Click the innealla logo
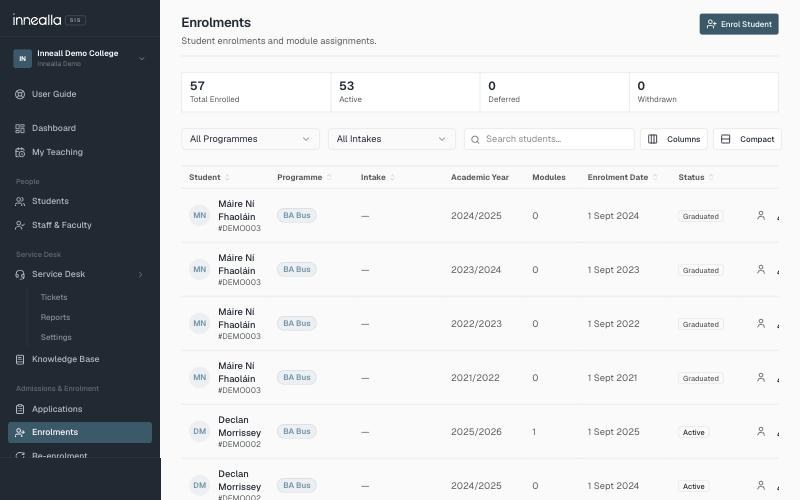 (x=37, y=20)
